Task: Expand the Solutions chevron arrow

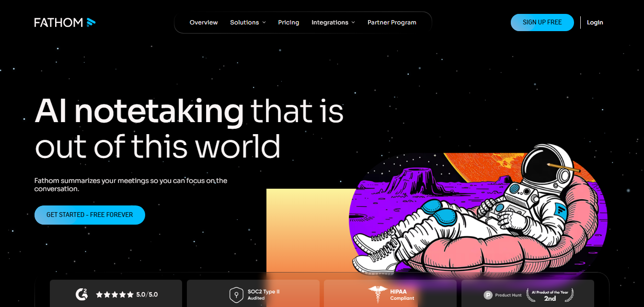Action: click(264, 23)
